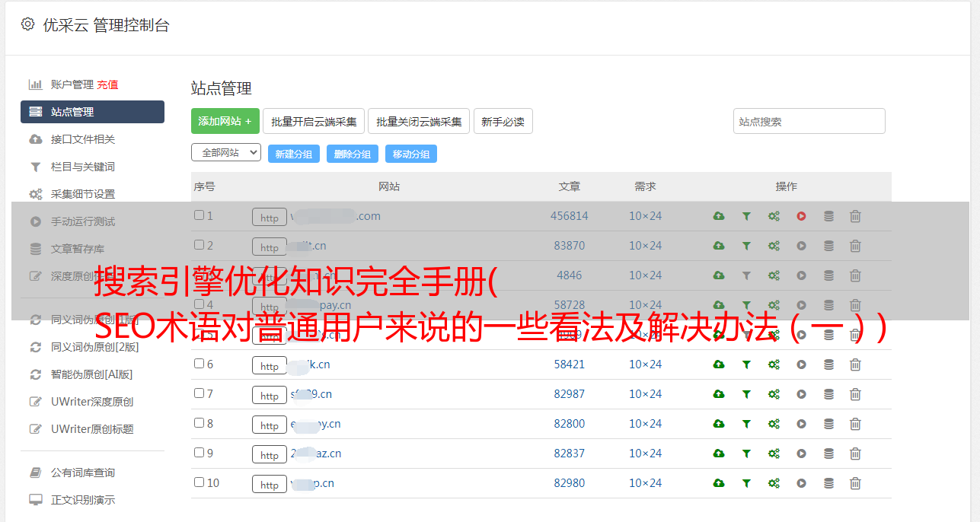Click the header gear icon beside 优采云
This screenshot has height=522, width=980.
[x=27, y=24]
